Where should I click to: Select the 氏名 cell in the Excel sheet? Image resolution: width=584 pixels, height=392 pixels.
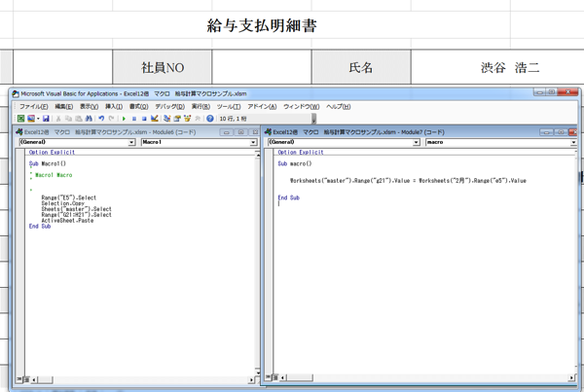pyautogui.click(x=361, y=67)
